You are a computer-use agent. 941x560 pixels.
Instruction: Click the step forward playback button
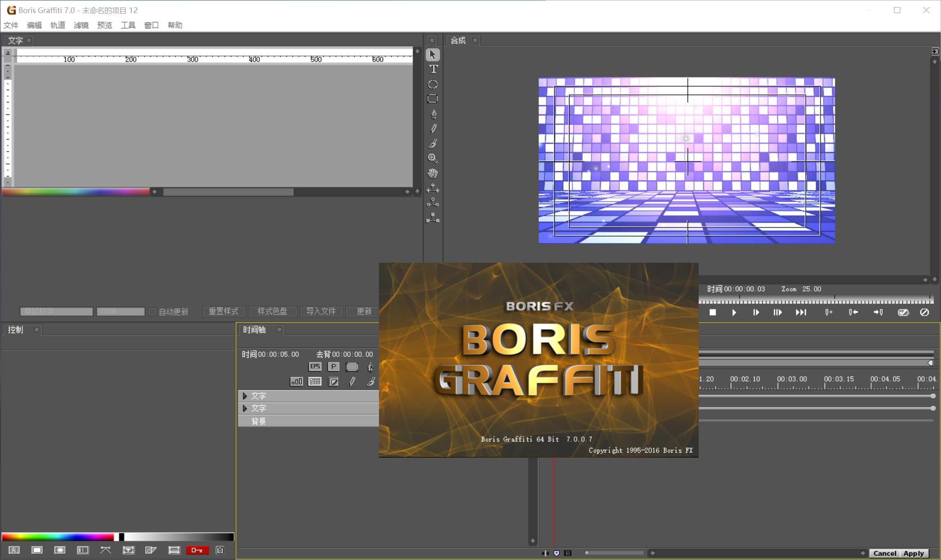[756, 312]
